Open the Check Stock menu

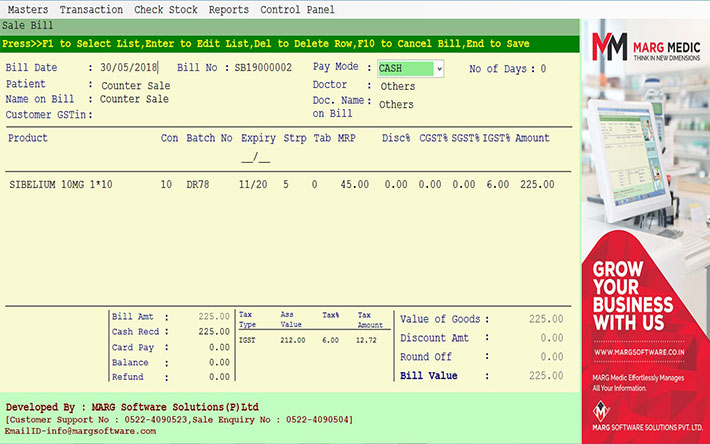point(166,9)
